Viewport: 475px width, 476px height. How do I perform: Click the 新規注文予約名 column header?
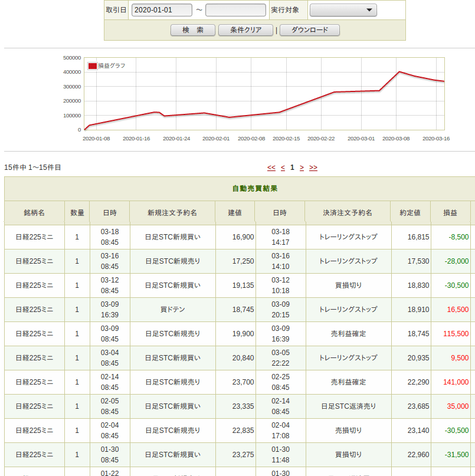pyautogui.click(x=172, y=212)
